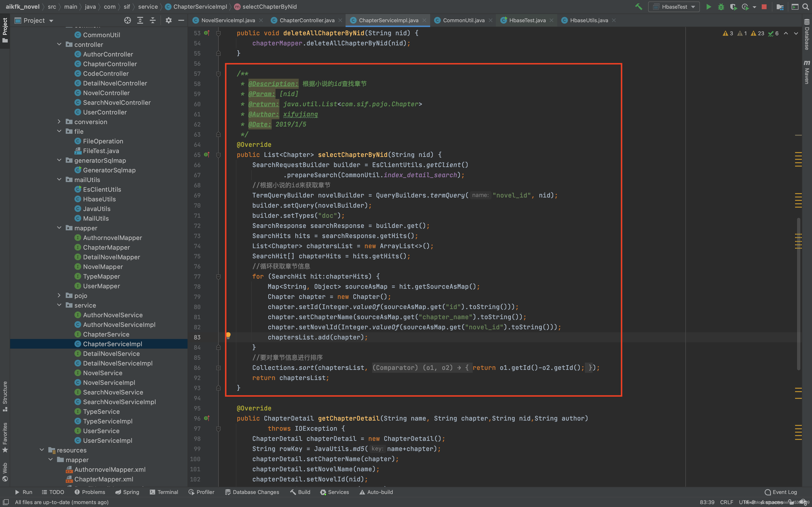The image size is (812, 507).
Task: Expand the conversion folder
Action: 59,122
